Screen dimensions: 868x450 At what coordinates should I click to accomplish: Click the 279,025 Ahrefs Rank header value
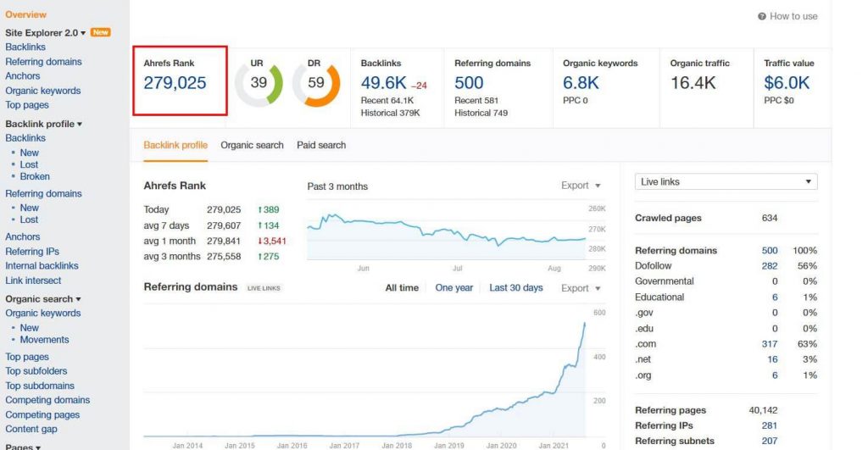pyautogui.click(x=175, y=83)
